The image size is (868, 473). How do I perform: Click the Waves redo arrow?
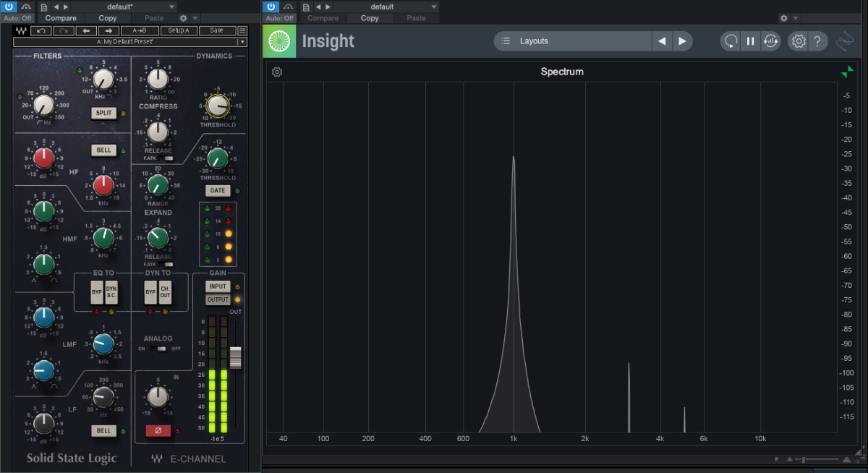pyautogui.click(x=63, y=31)
